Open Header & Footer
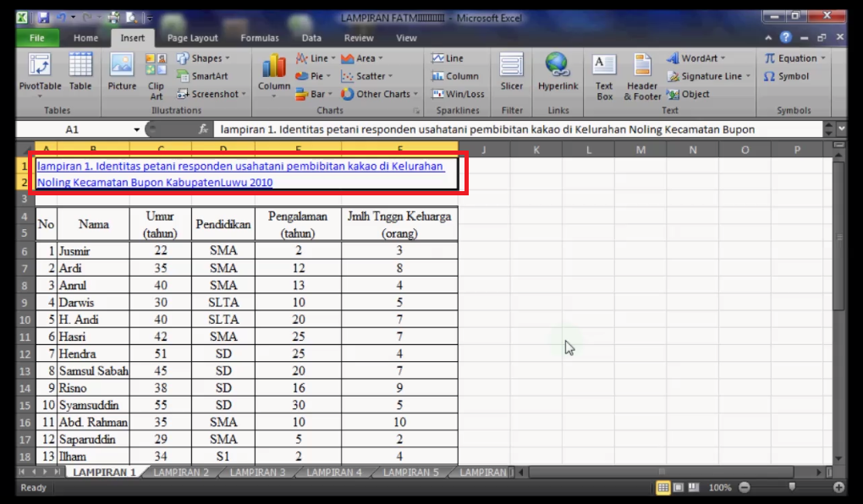This screenshot has width=863, height=504. pos(641,76)
